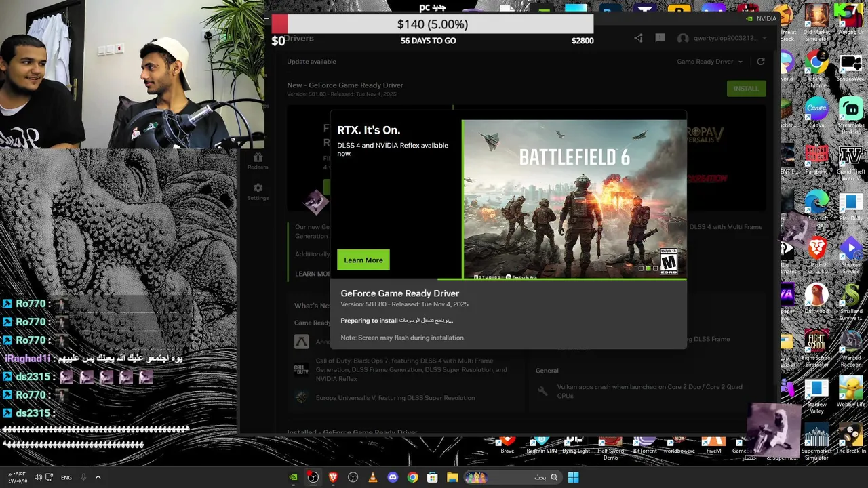This screenshot has width=868, height=488.
Task: Open the Fight School Simulator shortcut
Action: tap(816, 349)
